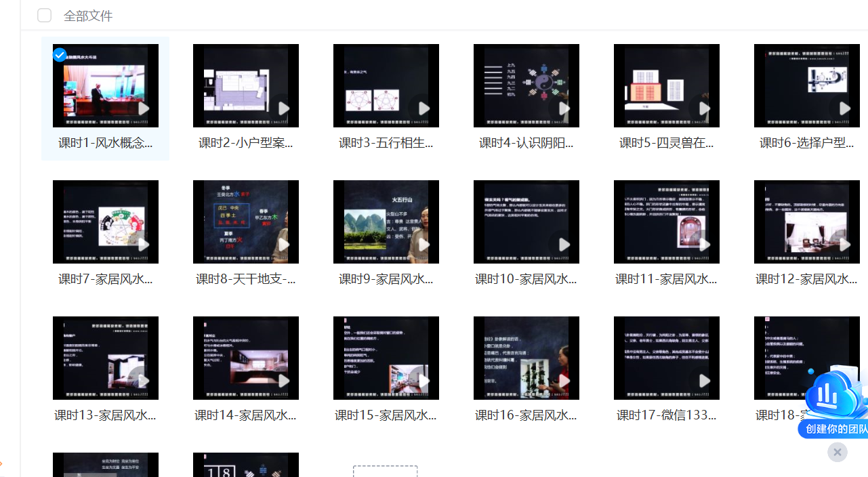Viewport: 868px width, 477px height.
Task: Click play icon on 课时5-四灵兽在 thumbnail
Action: coord(705,108)
